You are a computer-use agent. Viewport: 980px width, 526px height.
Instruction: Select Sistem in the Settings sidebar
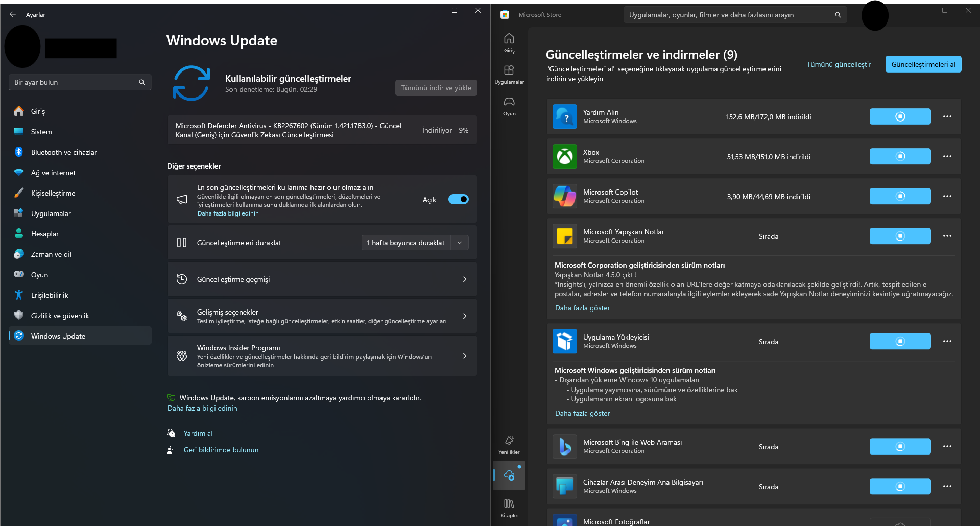click(80, 132)
